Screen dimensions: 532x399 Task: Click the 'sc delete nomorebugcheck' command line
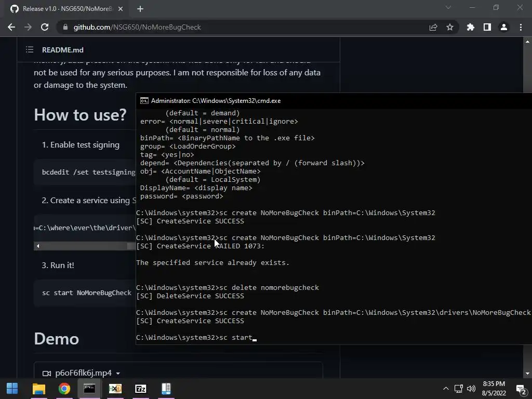pyautogui.click(x=228, y=287)
